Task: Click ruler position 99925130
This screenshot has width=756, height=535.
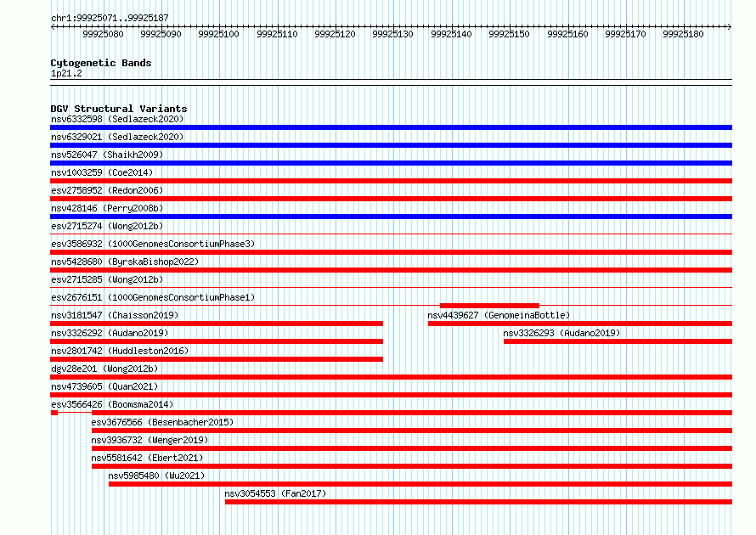Action: (393, 34)
